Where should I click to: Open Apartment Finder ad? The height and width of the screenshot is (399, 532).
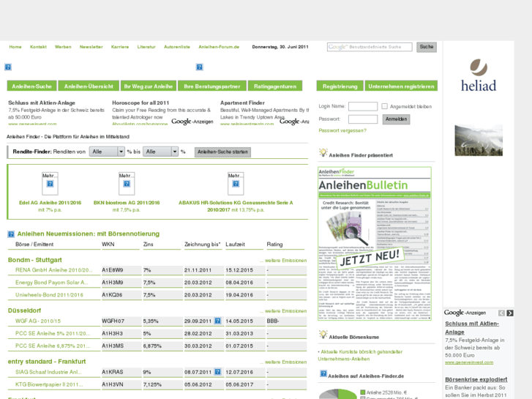pyautogui.click(x=242, y=102)
